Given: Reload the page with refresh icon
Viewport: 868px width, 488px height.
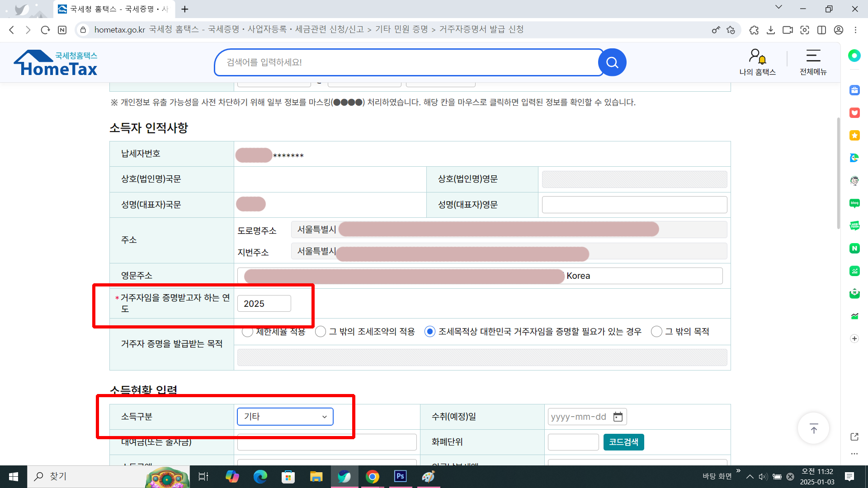Looking at the screenshot, I should click(x=45, y=30).
